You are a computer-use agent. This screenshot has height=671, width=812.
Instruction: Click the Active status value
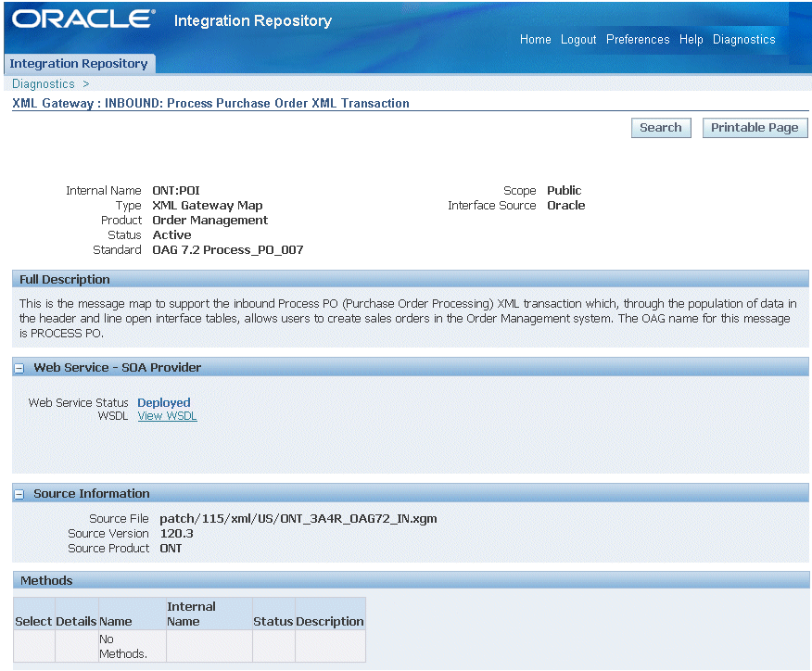[171, 235]
